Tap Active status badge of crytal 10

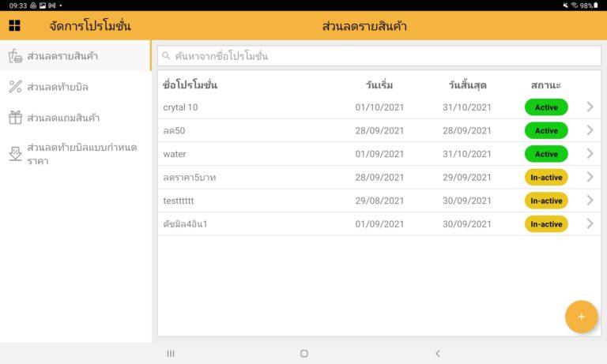point(546,107)
